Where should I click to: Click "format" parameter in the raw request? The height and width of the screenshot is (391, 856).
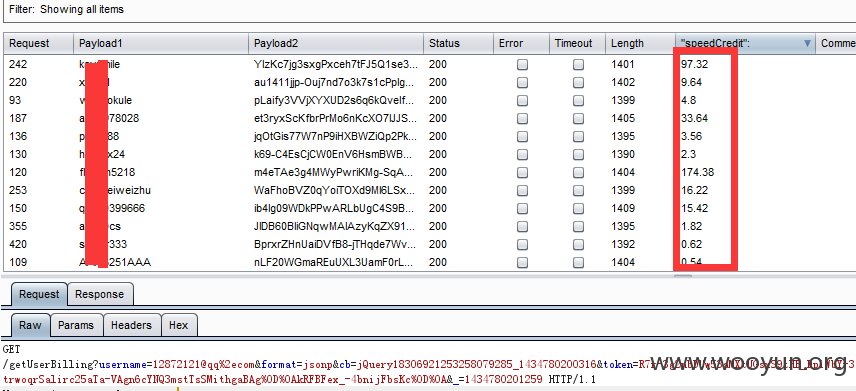[x=278, y=364]
